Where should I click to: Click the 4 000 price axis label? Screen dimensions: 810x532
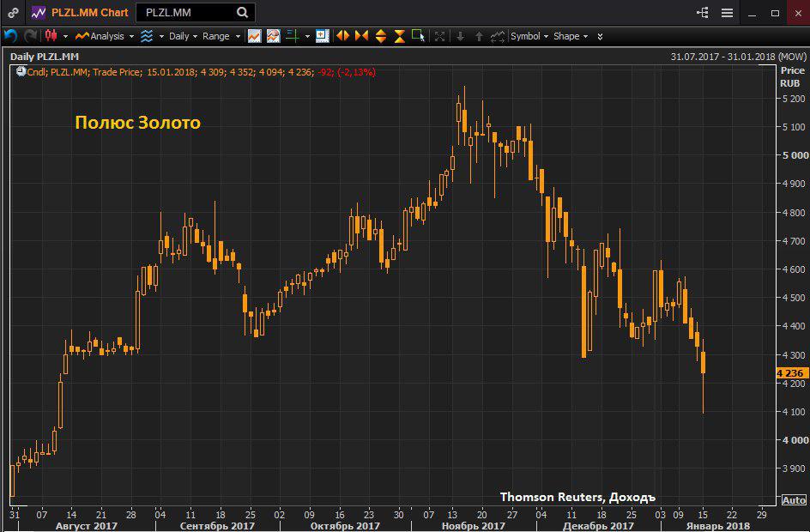pos(794,440)
